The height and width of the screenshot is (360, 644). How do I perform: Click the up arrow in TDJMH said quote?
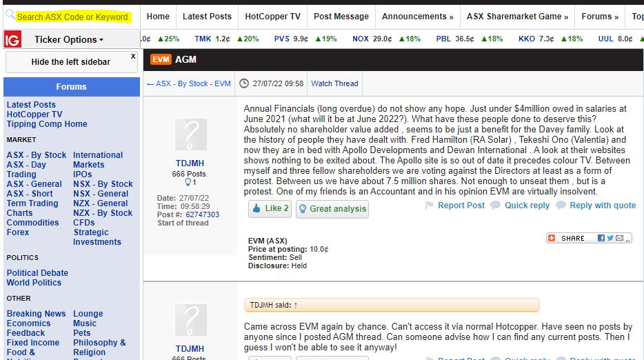(295, 306)
